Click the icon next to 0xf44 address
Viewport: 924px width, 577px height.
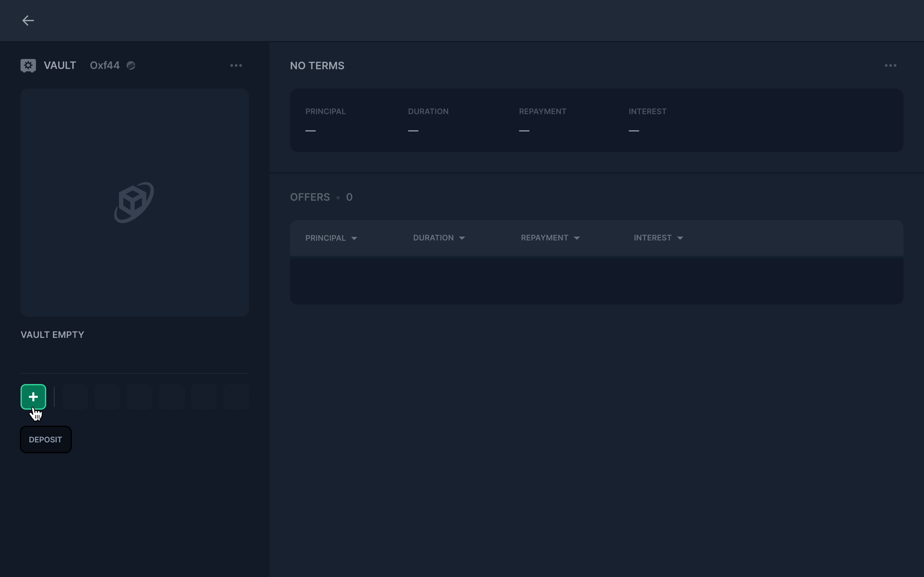pos(131,66)
